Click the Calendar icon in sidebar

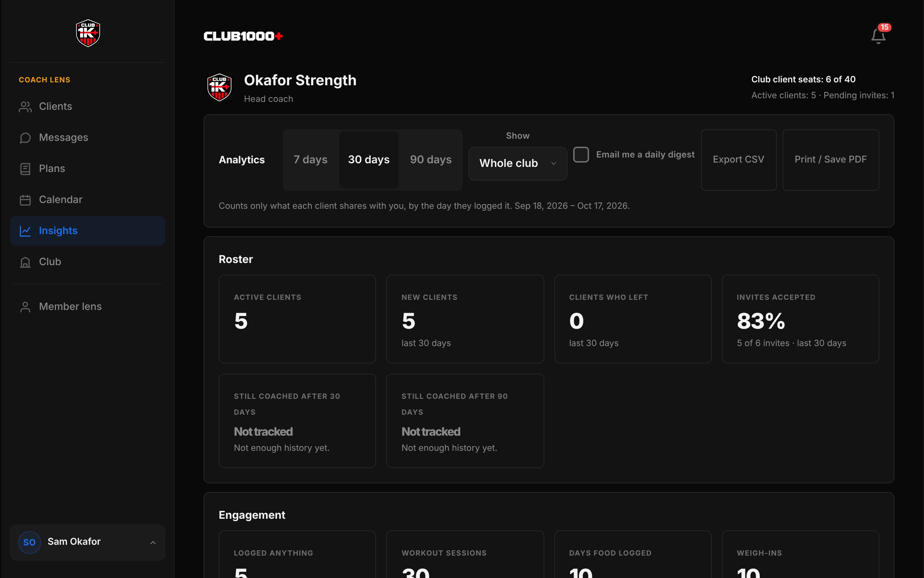pos(25,200)
